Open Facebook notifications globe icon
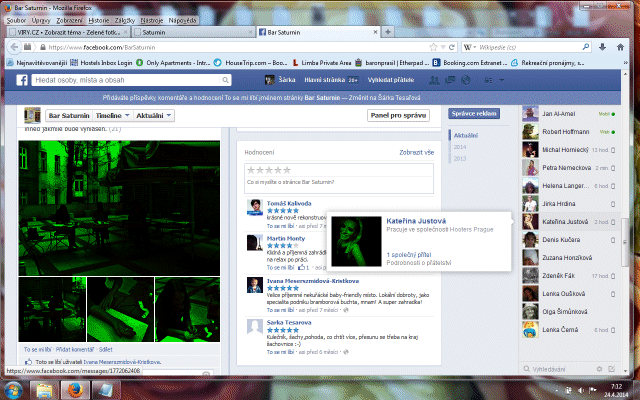The image size is (640, 400). (465, 80)
